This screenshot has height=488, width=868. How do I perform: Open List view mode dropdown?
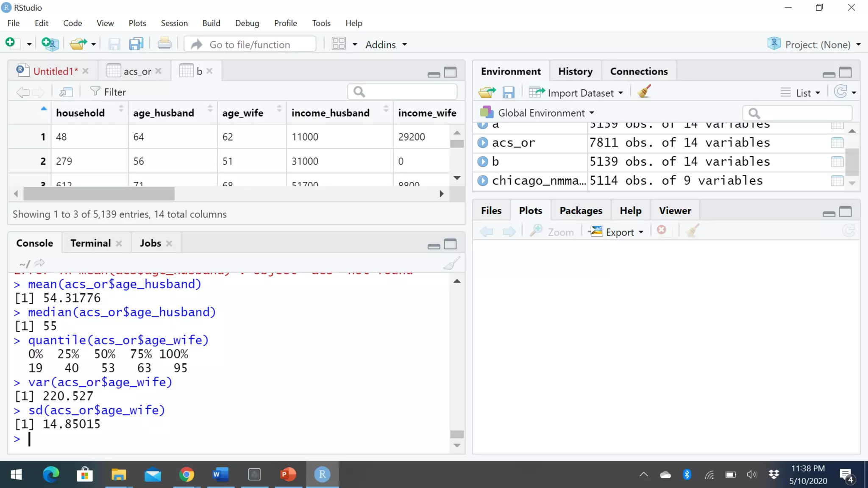pyautogui.click(x=801, y=93)
